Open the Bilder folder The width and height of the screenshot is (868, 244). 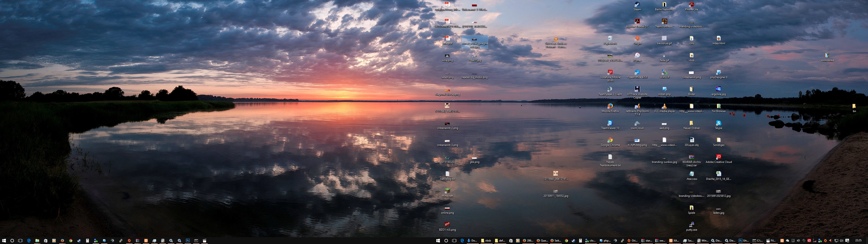coord(691,90)
